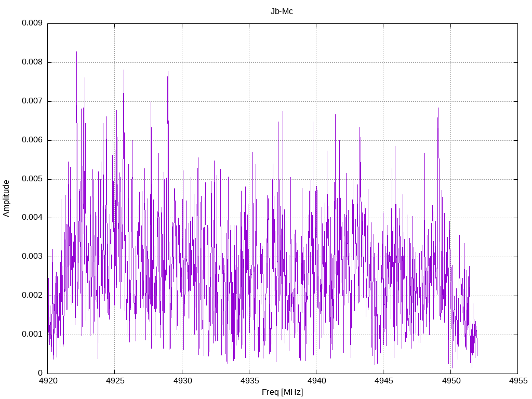The width and height of the screenshot is (532, 399).
Task: Click the 0.002 y-axis tick label
Action: [32, 296]
